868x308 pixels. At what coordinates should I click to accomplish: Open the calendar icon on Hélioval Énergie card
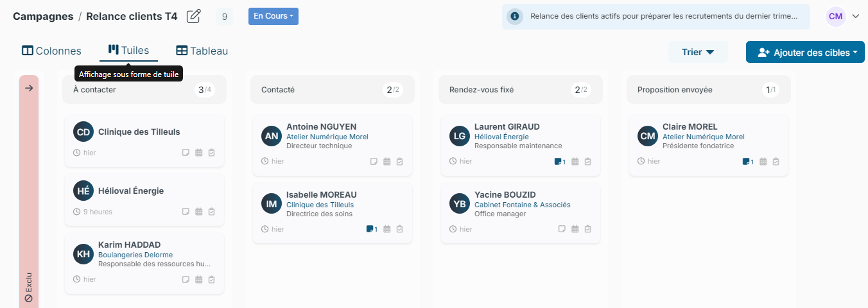(x=198, y=212)
